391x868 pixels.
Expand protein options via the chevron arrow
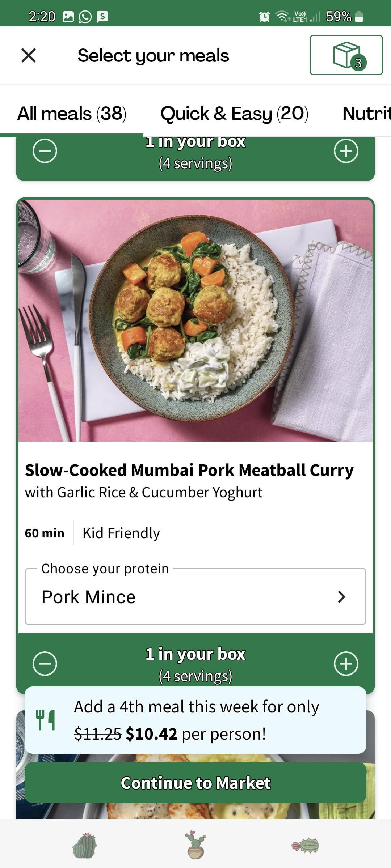pos(341,596)
